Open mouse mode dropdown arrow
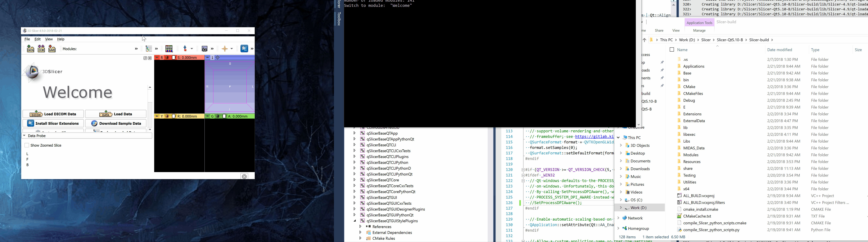Screen dimensions: 868x242 click(x=192, y=49)
